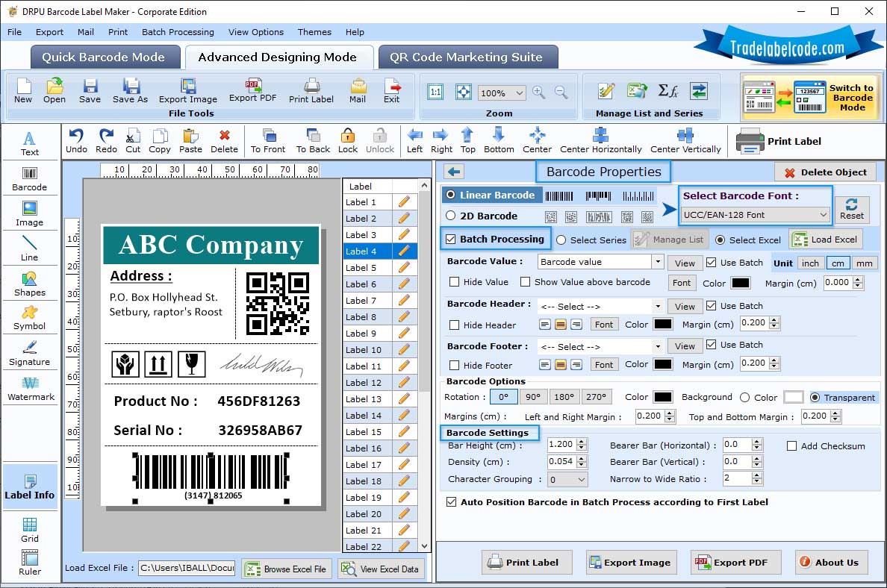
Task: Choose the Select Series radio button
Action: (561, 240)
